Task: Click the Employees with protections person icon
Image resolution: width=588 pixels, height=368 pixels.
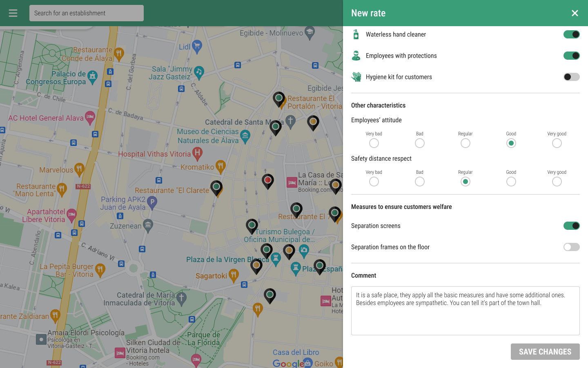Action: click(356, 56)
